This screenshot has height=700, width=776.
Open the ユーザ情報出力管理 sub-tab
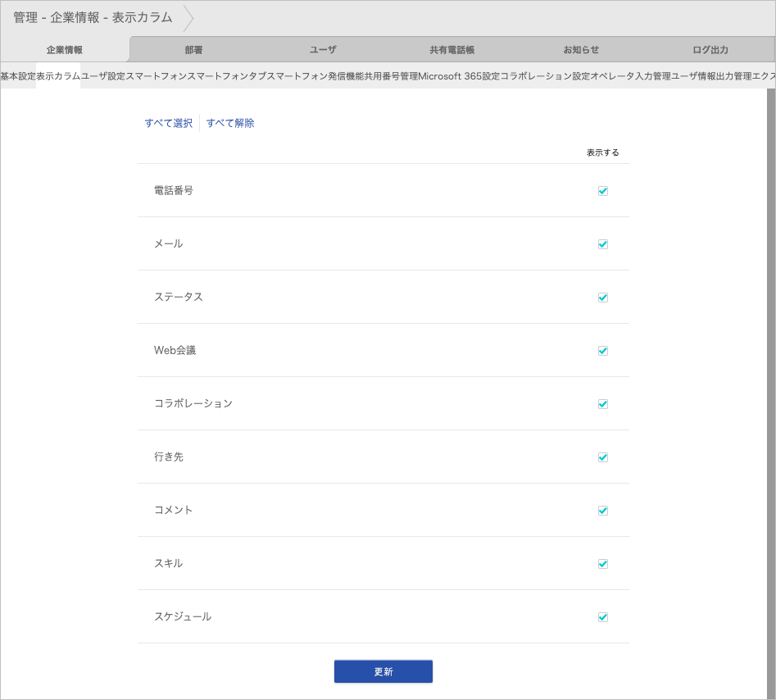[x=711, y=75]
